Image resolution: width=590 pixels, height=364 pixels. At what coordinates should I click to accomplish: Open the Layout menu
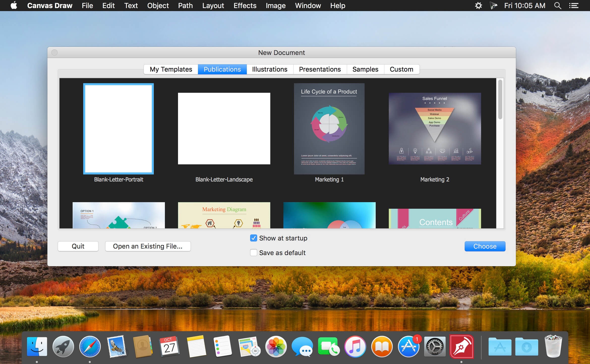[x=213, y=6]
